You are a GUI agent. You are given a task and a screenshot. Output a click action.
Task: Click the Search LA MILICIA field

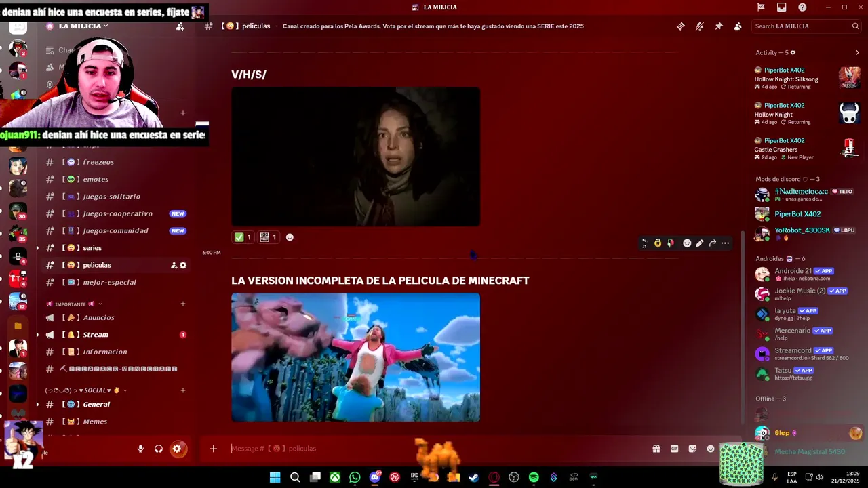[x=806, y=26]
